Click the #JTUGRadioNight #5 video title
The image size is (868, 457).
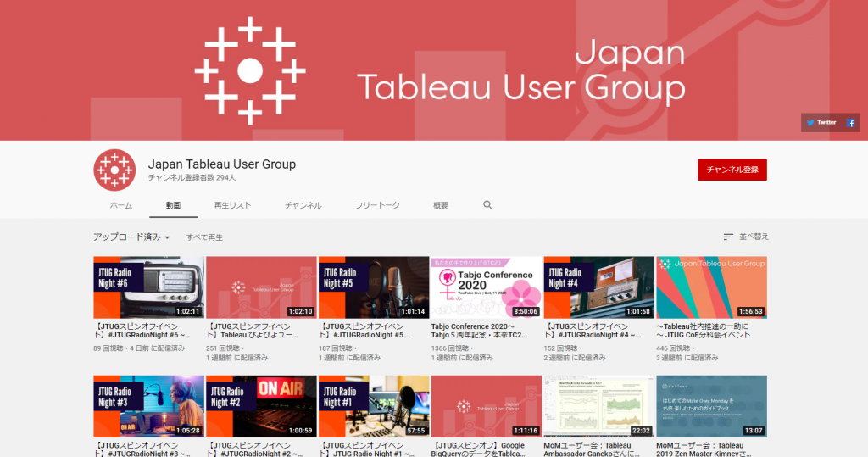pyautogui.click(x=364, y=331)
